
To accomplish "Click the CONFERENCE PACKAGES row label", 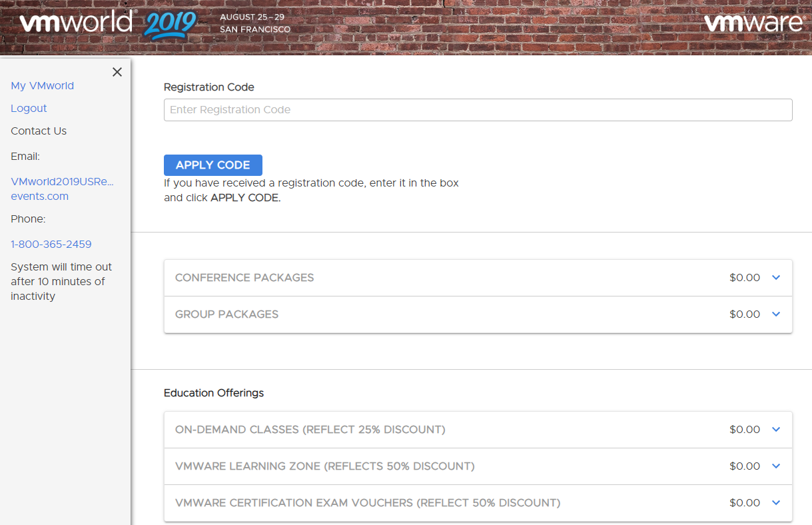I will pyautogui.click(x=244, y=278).
